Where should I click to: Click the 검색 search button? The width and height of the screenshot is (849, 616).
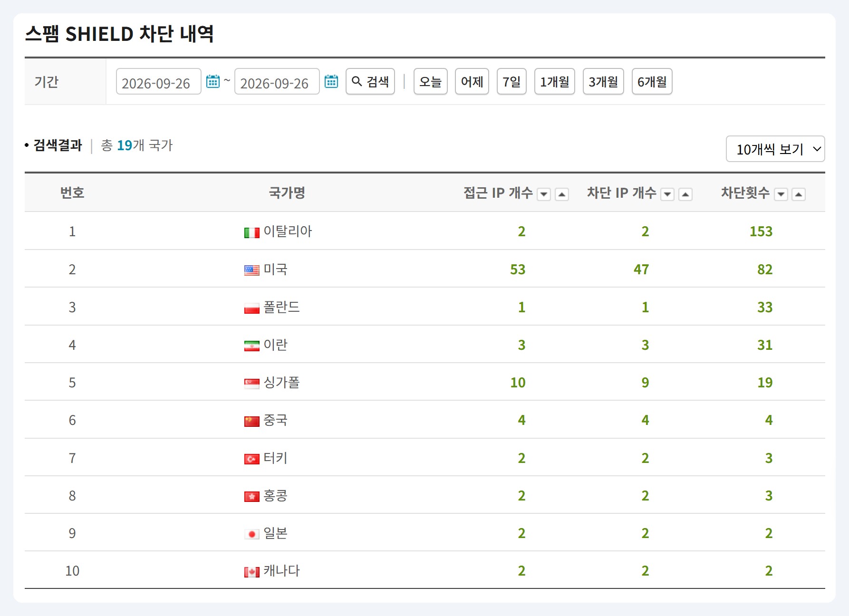coord(370,81)
